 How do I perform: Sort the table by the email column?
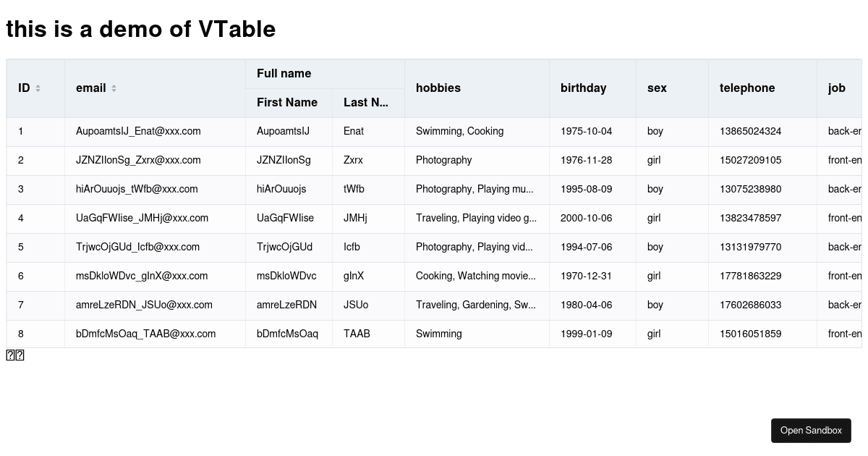(x=91, y=88)
